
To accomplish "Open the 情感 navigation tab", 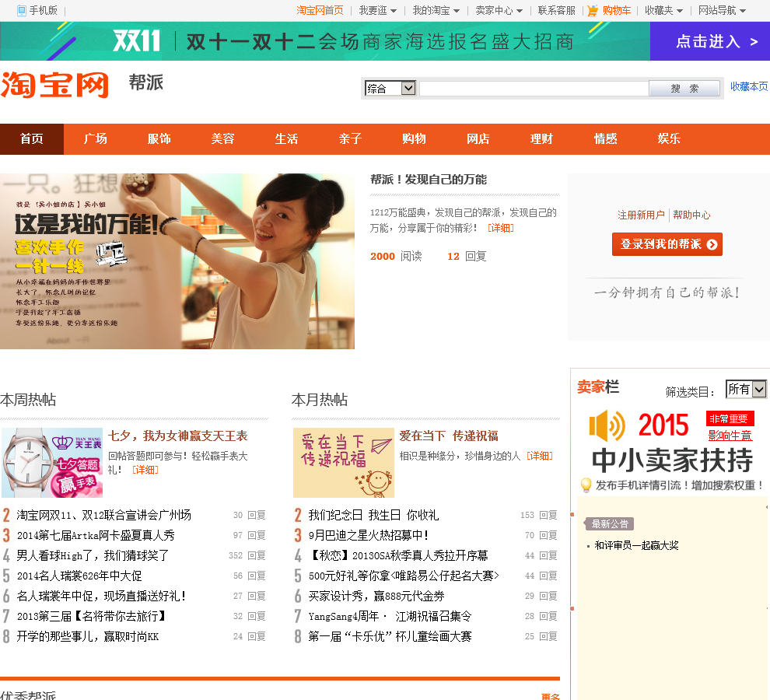I will pos(605,139).
